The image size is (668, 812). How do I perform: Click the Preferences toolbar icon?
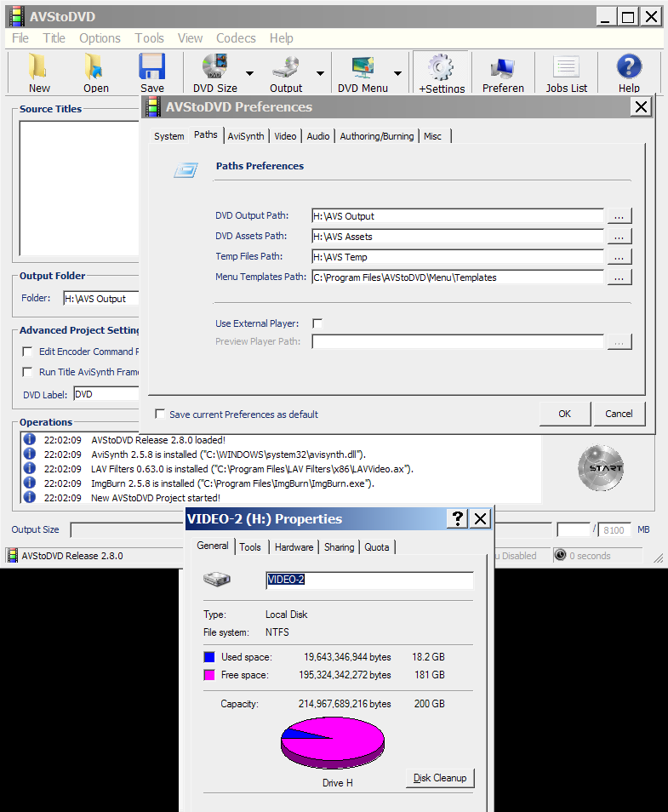pyautogui.click(x=502, y=67)
